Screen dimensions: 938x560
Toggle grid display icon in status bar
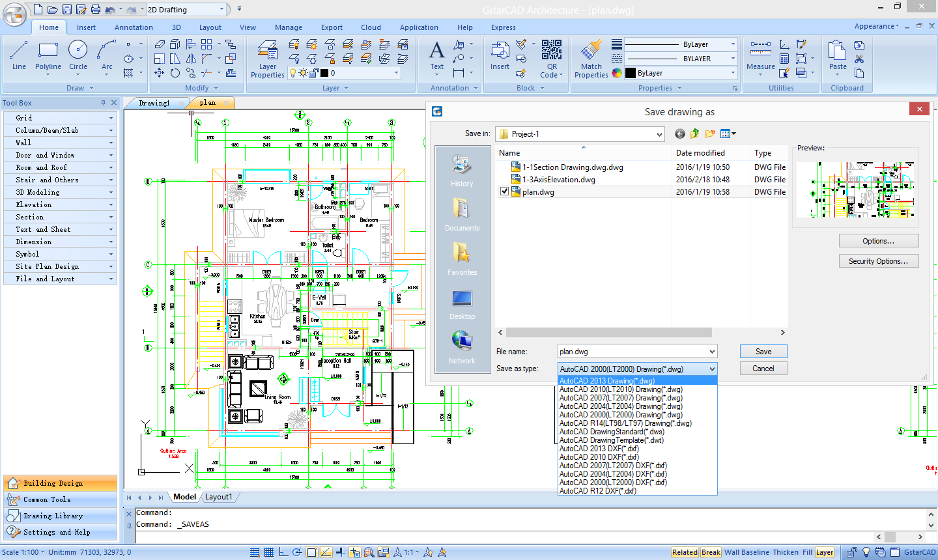click(x=269, y=552)
